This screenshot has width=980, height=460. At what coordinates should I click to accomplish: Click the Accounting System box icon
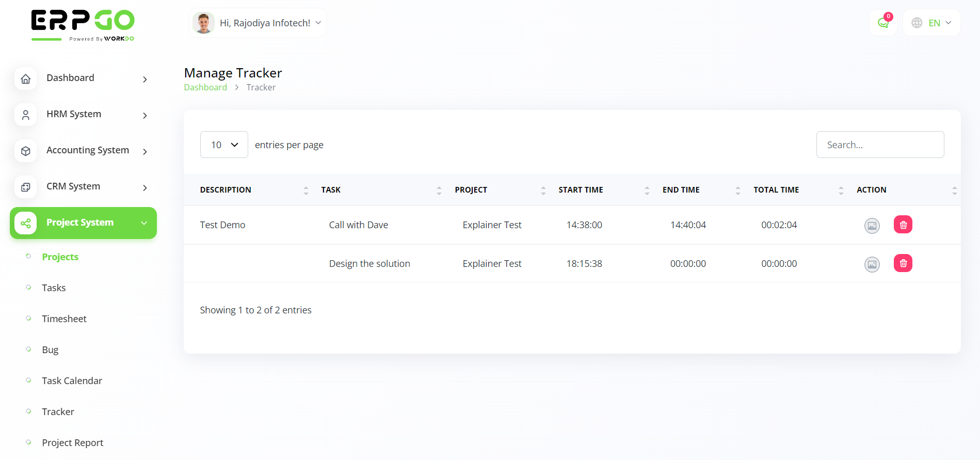25,151
